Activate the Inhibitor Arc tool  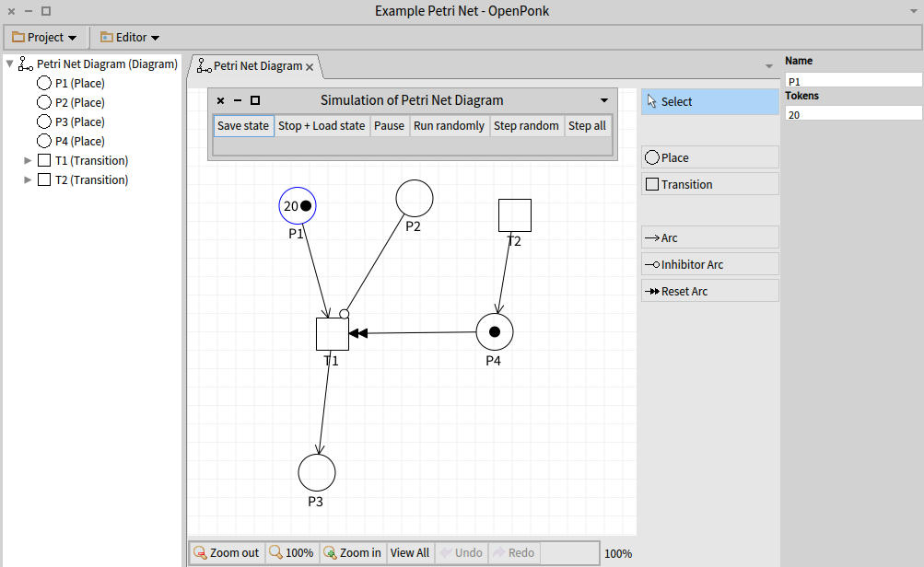[709, 264]
